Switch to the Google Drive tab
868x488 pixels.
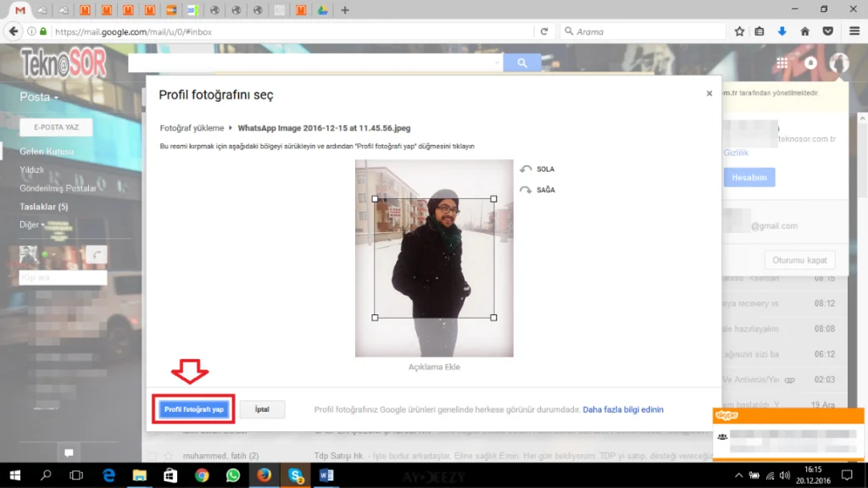pos(323,10)
